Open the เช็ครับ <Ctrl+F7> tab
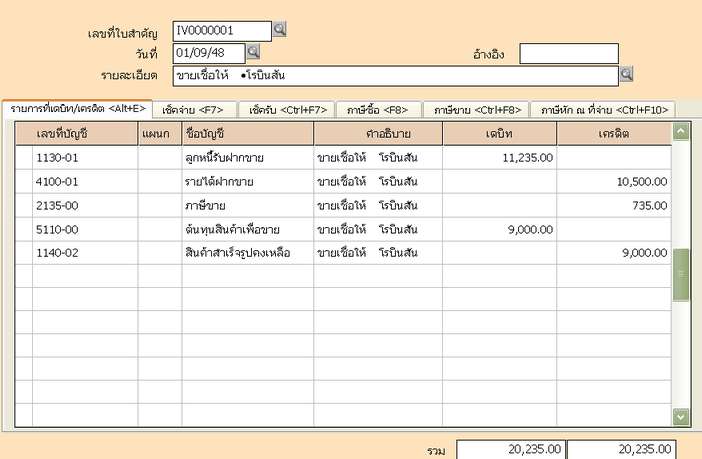Screen dimensions: 702x459 287,109
